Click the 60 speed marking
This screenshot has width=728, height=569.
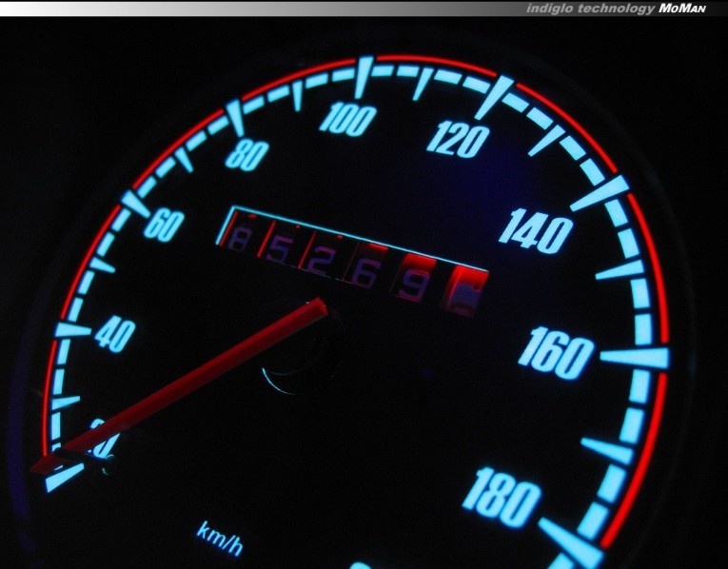point(164,226)
